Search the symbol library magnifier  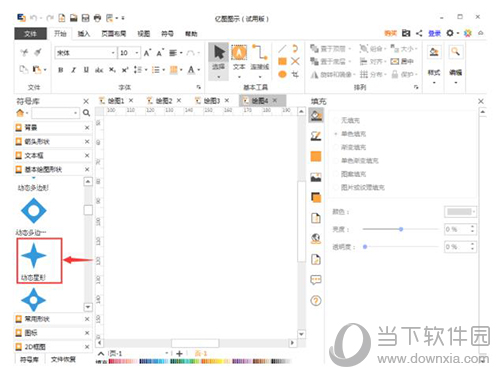(x=86, y=113)
